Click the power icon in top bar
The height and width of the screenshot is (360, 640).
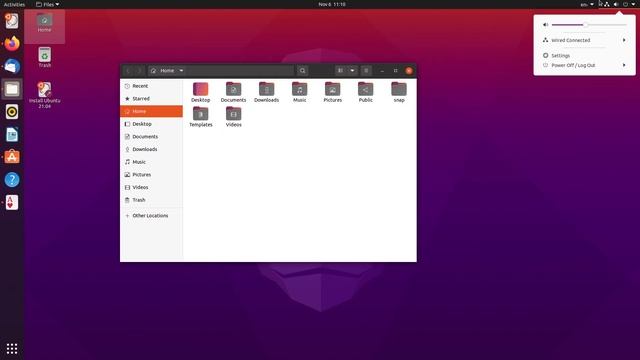coord(625,4)
